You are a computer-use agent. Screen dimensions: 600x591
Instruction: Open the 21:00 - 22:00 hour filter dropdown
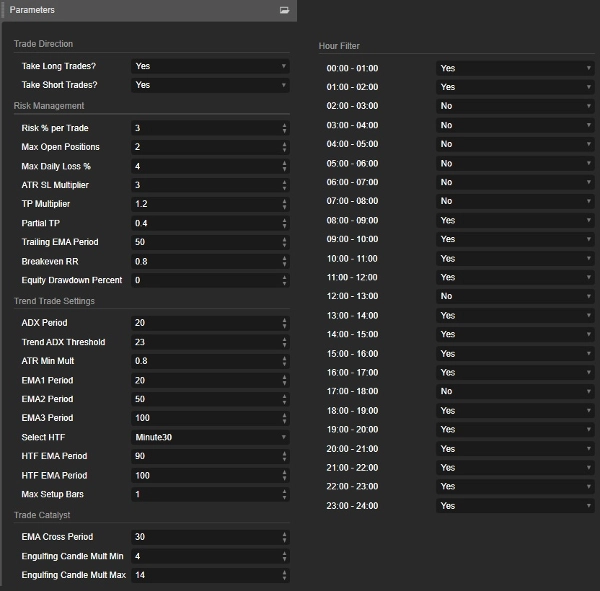(515, 468)
